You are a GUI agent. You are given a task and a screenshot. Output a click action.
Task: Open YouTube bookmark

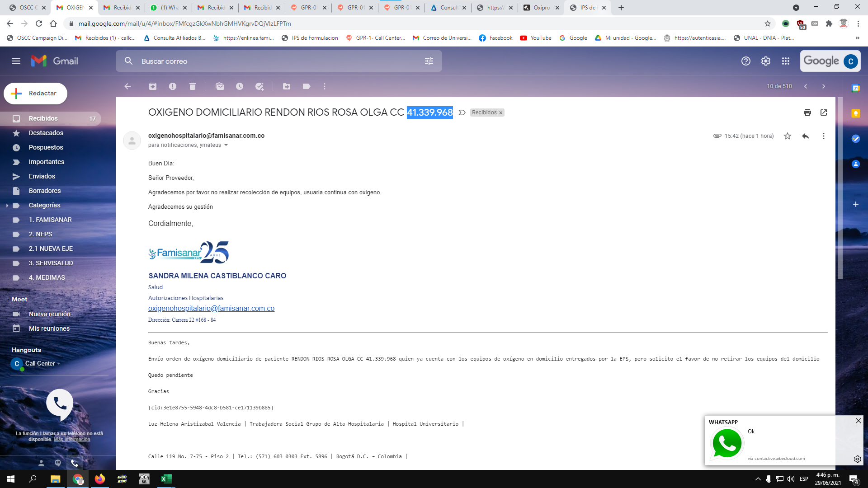[536, 38]
